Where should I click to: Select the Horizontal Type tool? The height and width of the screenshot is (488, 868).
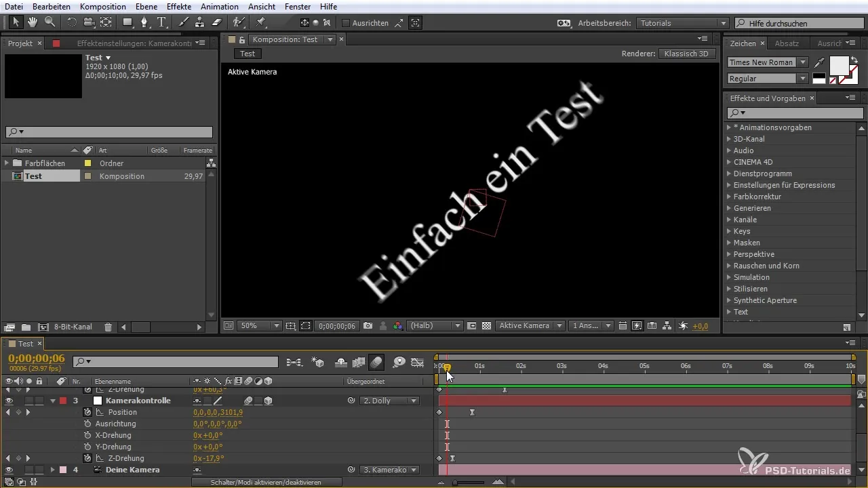[x=161, y=22]
